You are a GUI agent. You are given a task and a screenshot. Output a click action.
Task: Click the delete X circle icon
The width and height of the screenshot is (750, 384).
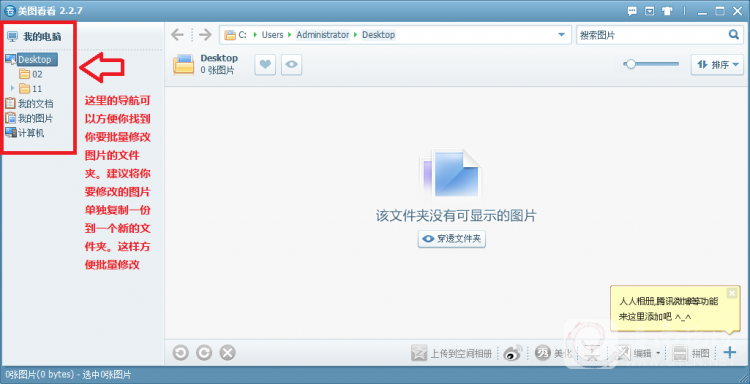point(227,353)
